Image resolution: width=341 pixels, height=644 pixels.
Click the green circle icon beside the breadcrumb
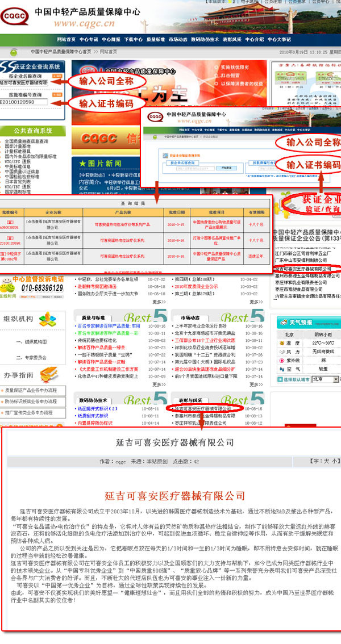tap(14, 53)
